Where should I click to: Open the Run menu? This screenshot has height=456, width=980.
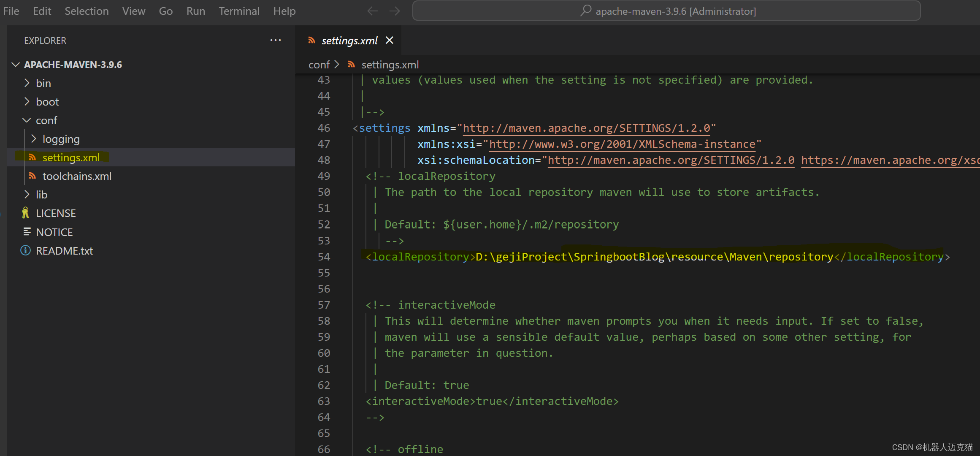(x=196, y=11)
